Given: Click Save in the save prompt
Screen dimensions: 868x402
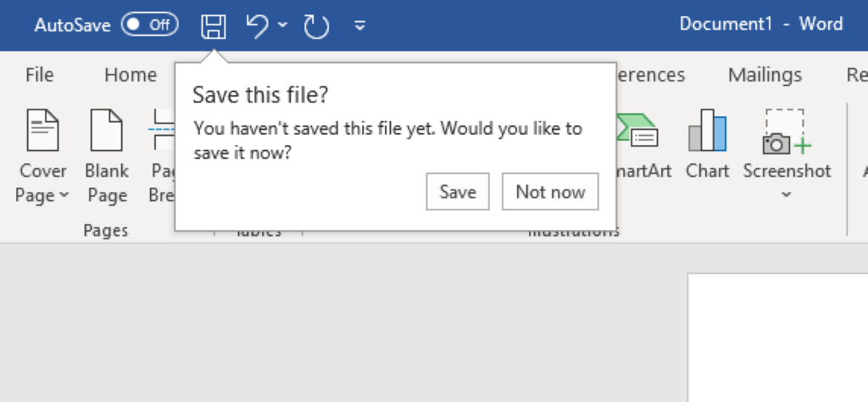Looking at the screenshot, I should coord(458,192).
